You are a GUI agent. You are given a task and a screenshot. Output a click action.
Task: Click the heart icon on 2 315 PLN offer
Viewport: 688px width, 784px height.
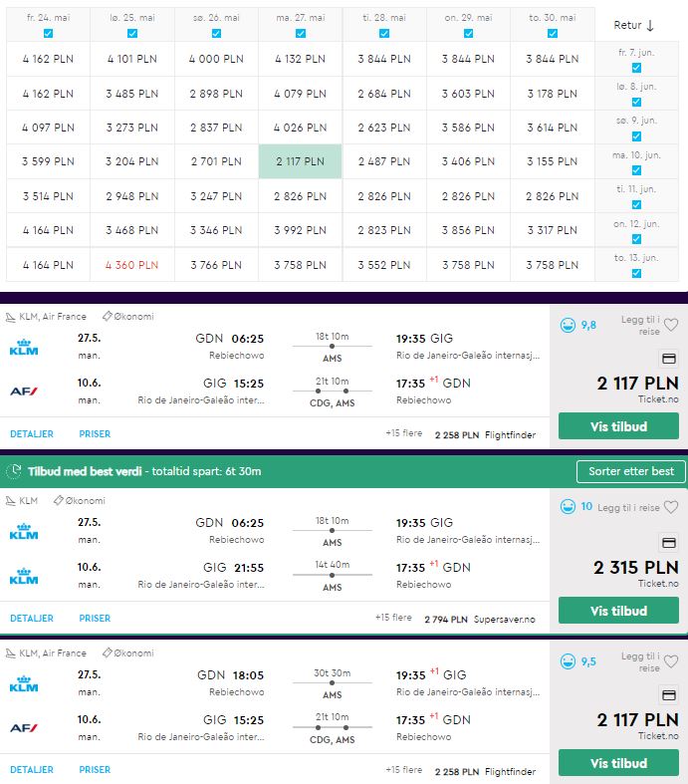pos(671,507)
